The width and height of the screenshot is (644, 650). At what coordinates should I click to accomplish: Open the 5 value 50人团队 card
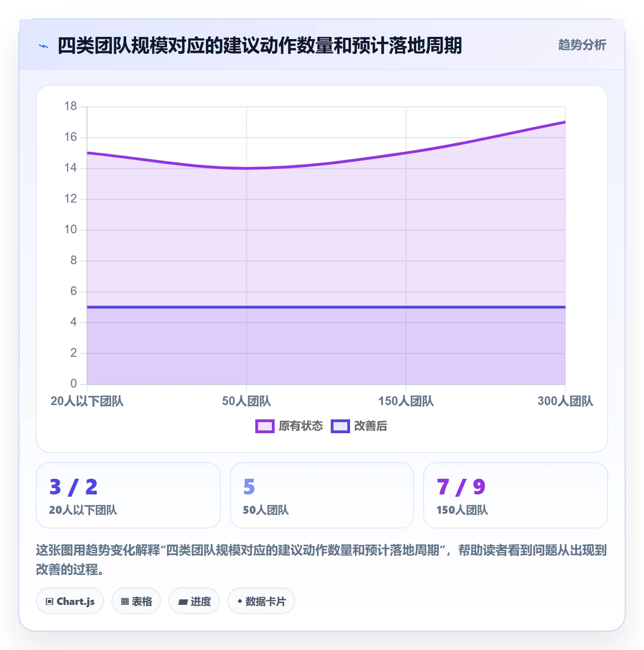coord(322,495)
